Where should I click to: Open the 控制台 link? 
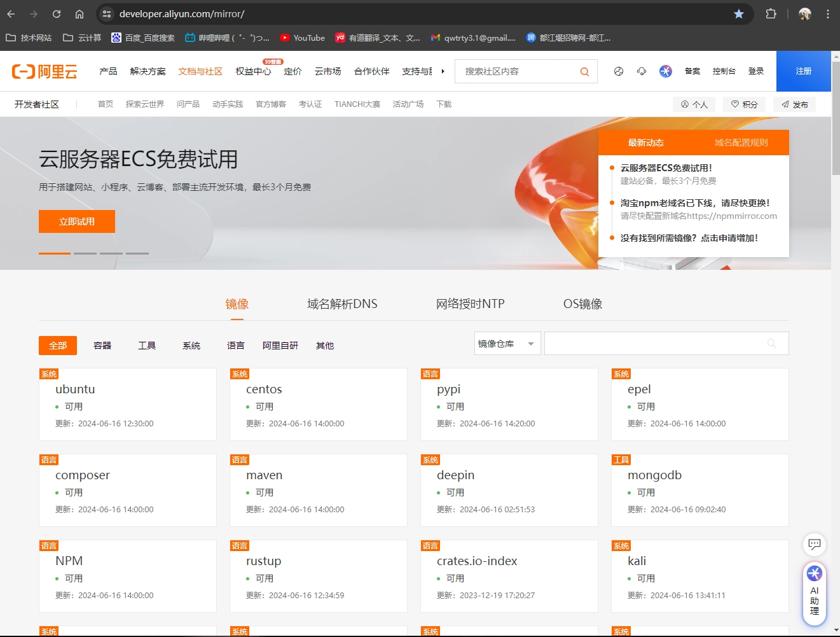[724, 71]
